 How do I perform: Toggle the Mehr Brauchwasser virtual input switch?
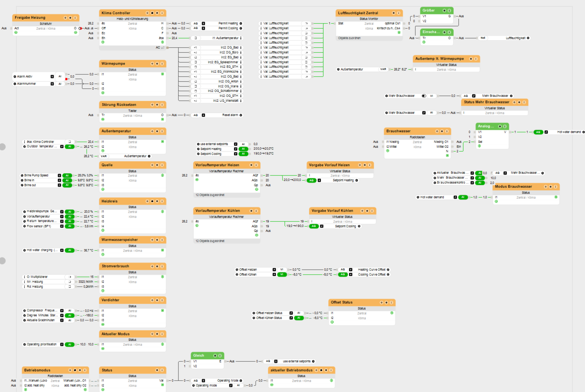[424, 96]
